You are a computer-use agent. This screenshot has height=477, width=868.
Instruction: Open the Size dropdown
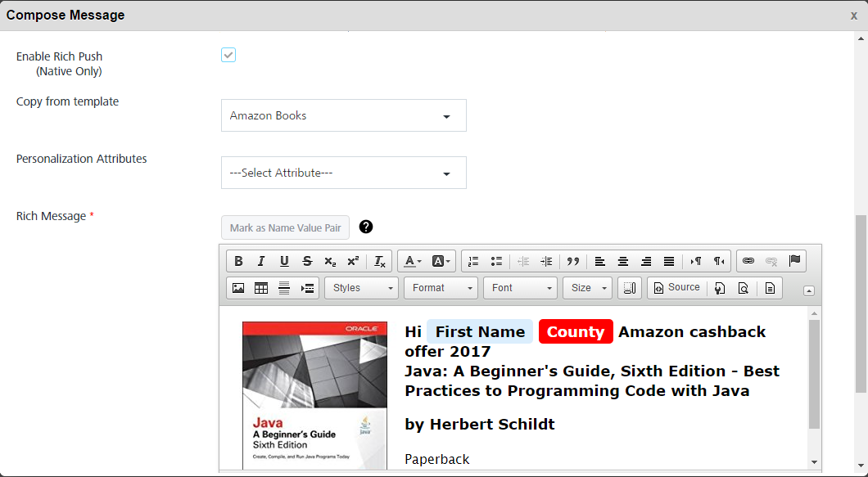(588, 288)
